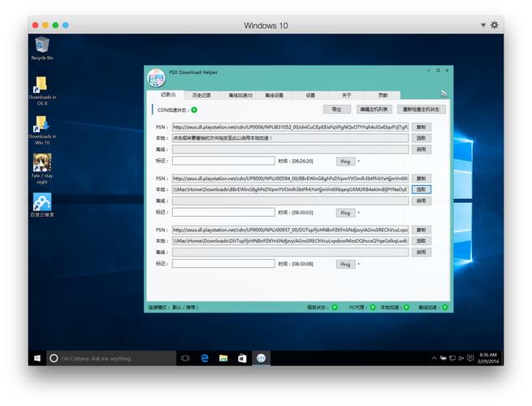
Task: Open the network icon in system tray
Action: (452, 358)
